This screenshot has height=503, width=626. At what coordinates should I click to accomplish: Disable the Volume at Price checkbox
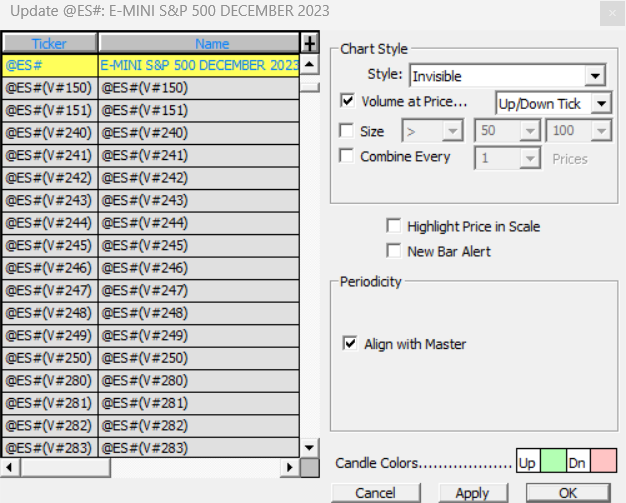(347, 101)
